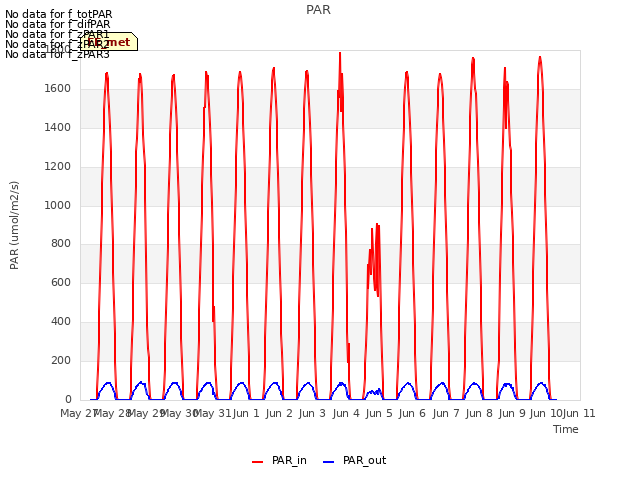Click the 1000 y-axis tick label
The image size is (640, 480).
[x=58, y=205]
